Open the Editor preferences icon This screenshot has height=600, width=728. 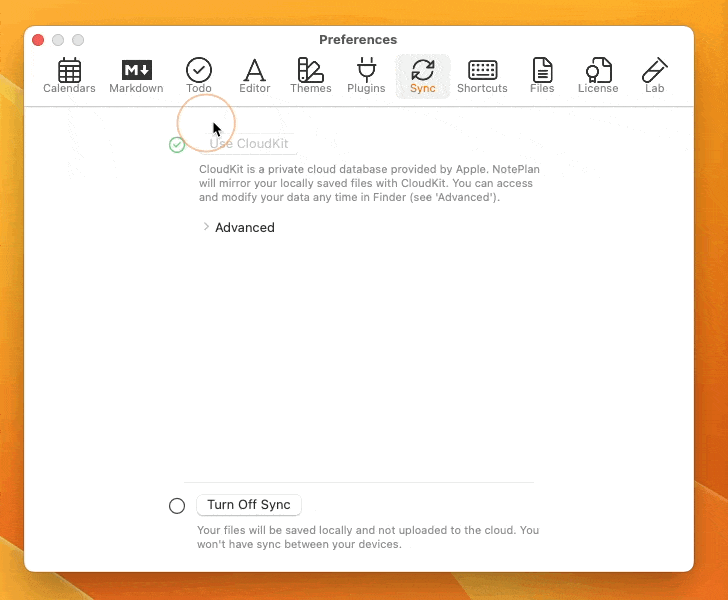click(x=254, y=70)
